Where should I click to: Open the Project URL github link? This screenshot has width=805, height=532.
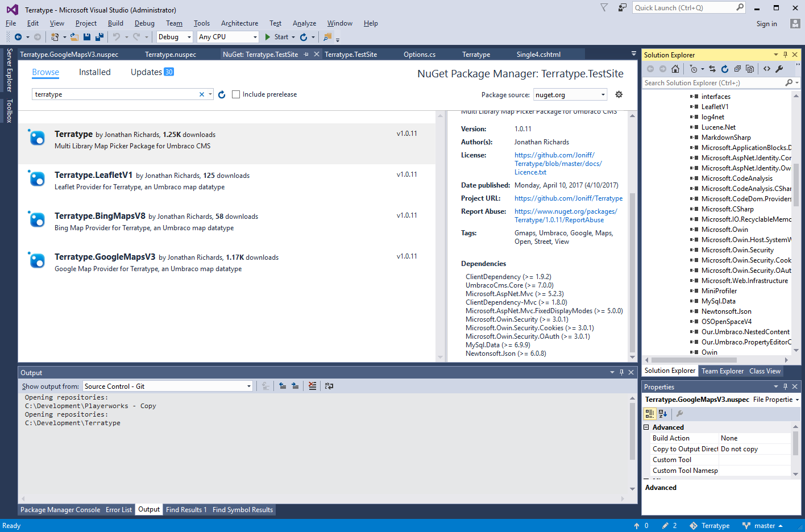point(569,198)
